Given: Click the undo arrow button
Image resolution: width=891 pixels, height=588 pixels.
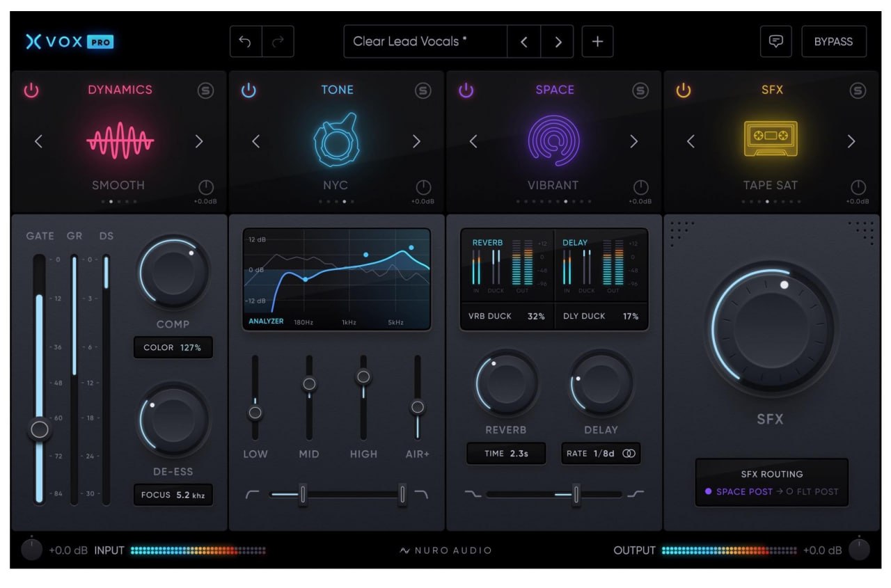Looking at the screenshot, I should click(246, 42).
